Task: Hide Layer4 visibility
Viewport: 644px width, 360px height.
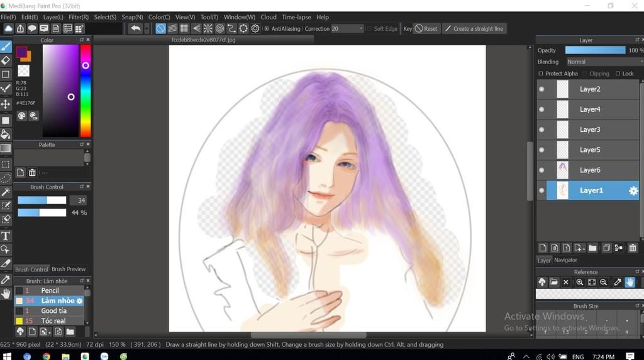Action: point(541,109)
